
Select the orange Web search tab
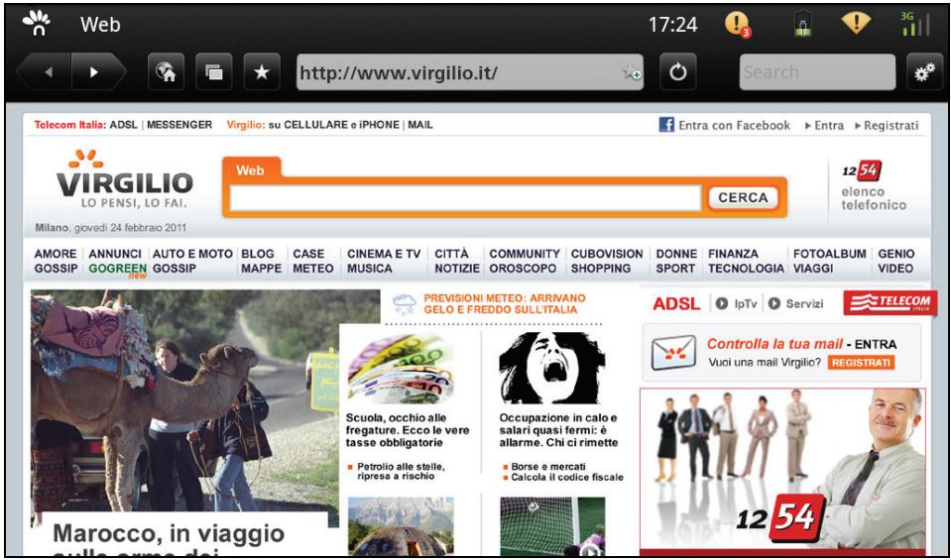click(x=252, y=169)
